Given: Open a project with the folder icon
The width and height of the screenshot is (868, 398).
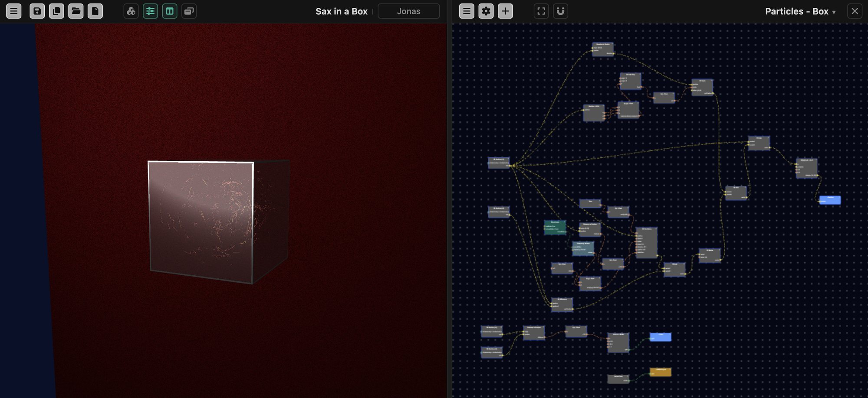Looking at the screenshot, I should [x=76, y=11].
